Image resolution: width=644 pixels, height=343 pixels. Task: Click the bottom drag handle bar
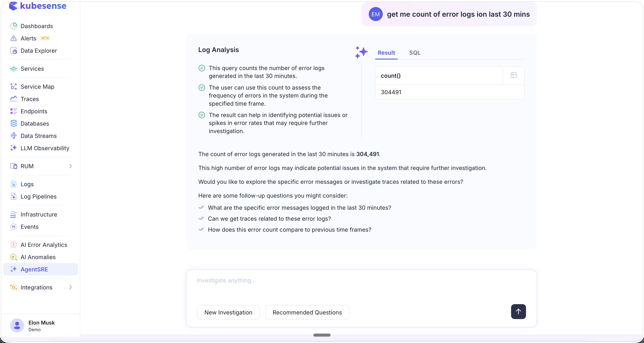pyautogui.click(x=322, y=335)
